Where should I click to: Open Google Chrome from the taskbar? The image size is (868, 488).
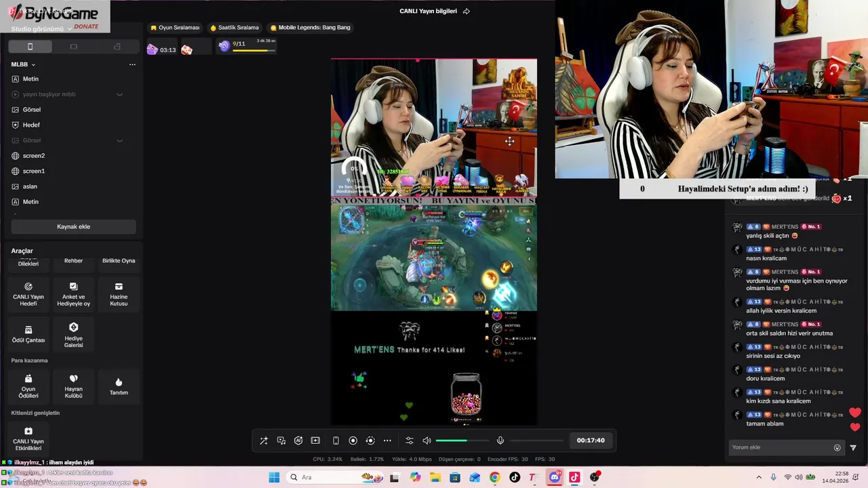(494, 477)
